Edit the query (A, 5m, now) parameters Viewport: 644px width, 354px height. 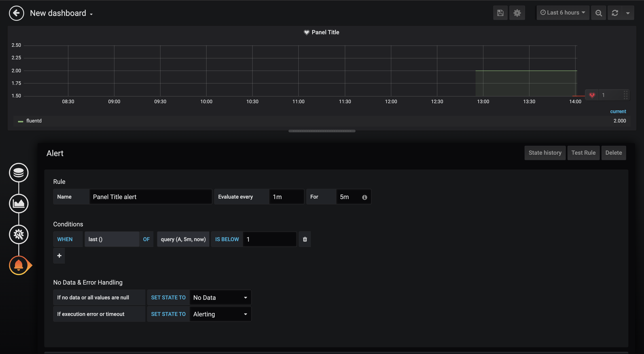coord(183,239)
